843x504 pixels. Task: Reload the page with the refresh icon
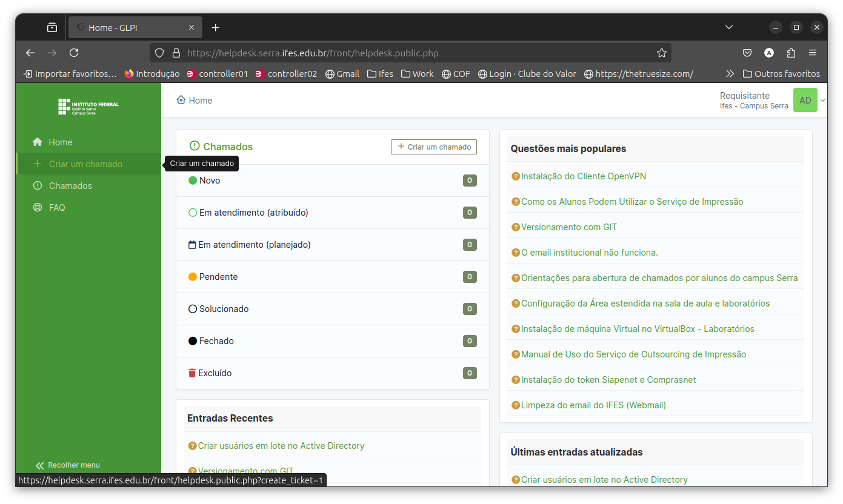coord(74,53)
